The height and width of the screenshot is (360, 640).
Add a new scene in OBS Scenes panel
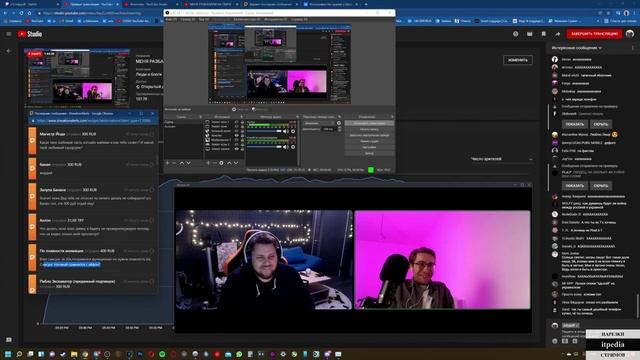pos(167,163)
